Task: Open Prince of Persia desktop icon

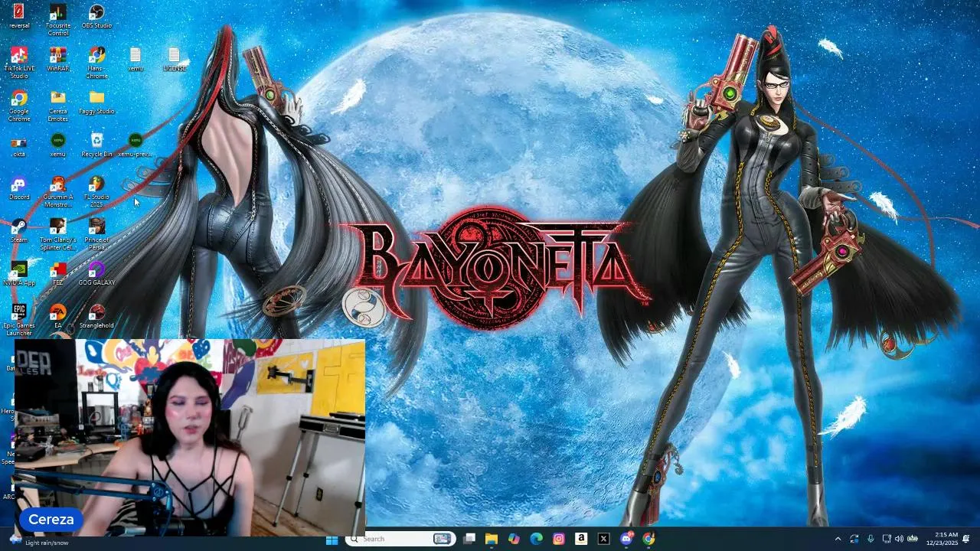Action: pyautogui.click(x=96, y=234)
